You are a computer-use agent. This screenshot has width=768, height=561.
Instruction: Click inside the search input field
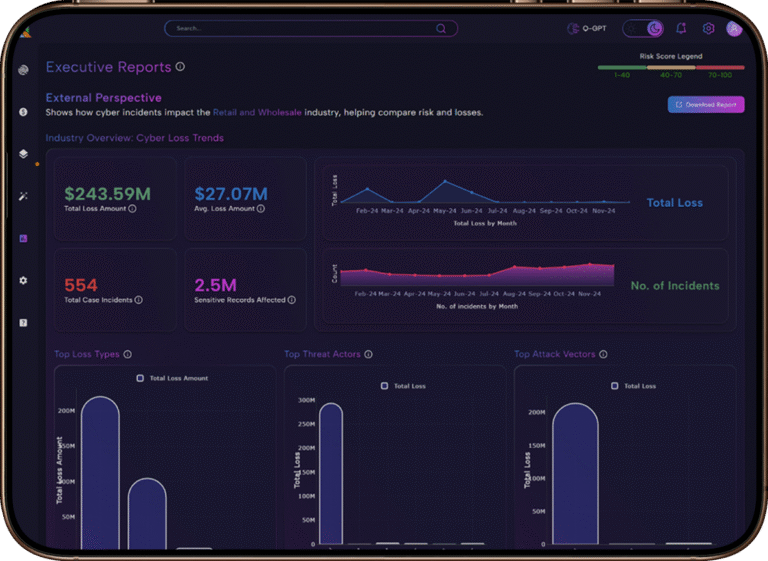click(x=300, y=29)
